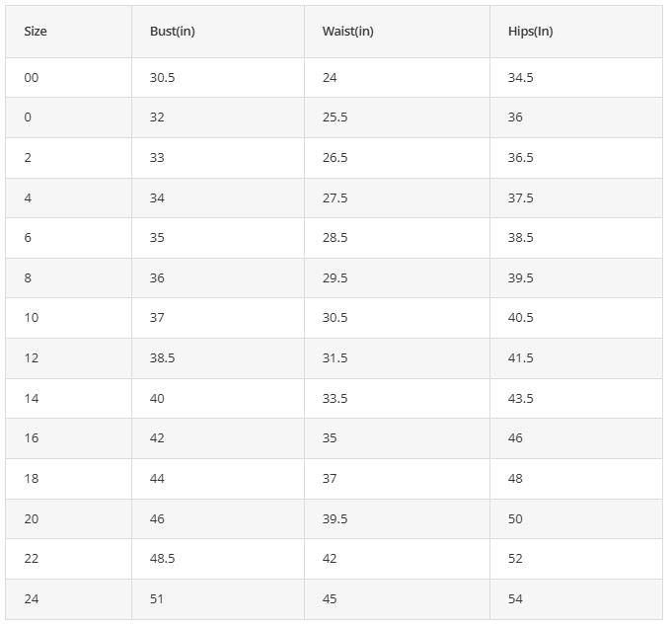Select waist value 28.5 for size 6
Screen dimensions: 672x627
[x=335, y=238]
